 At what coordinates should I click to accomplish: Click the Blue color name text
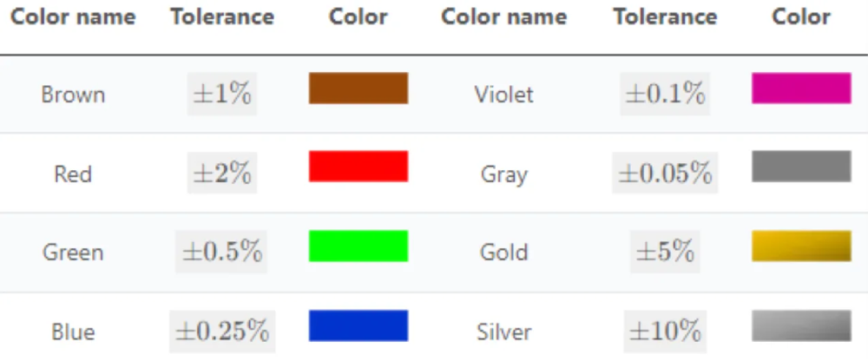point(73,331)
